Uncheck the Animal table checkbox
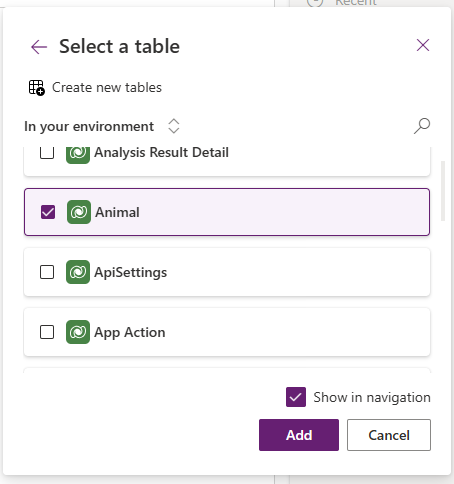454x484 pixels. [48, 212]
